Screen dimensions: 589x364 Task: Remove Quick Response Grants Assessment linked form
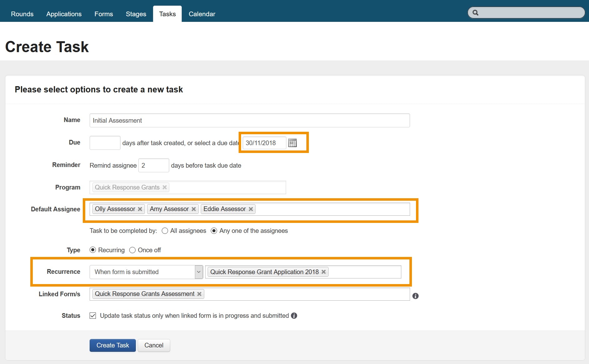(199, 294)
